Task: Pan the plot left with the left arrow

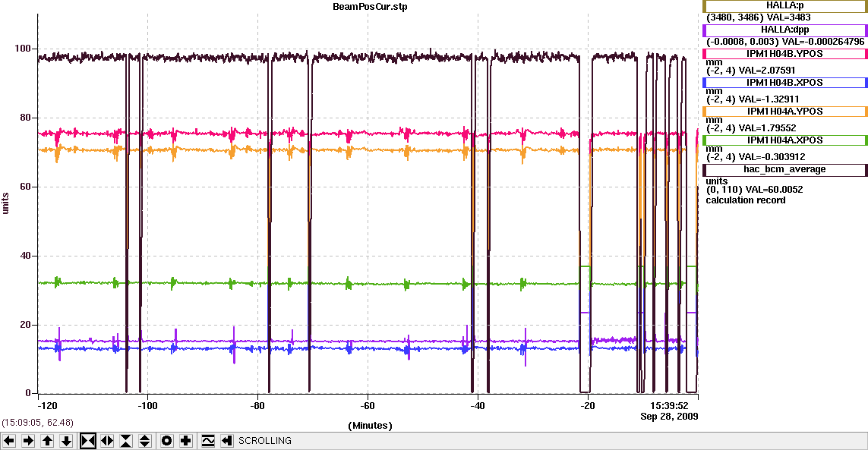Action: [x=9, y=441]
